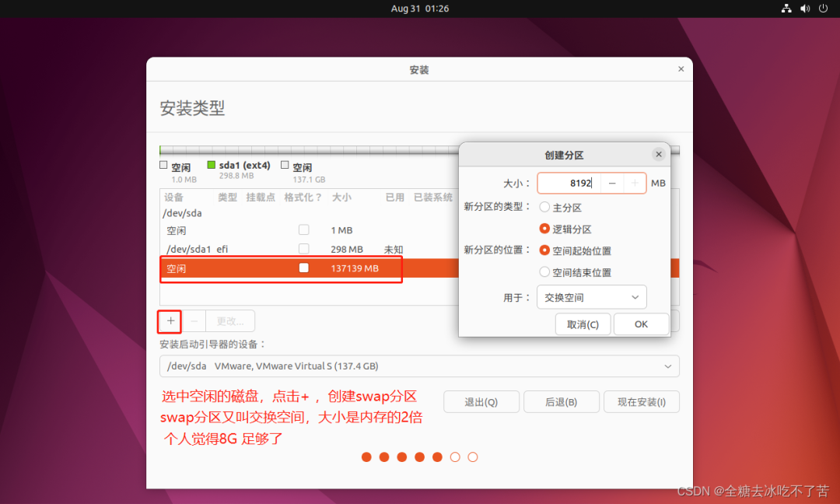The image size is (840, 504).
Task: Close the 安装 installer window
Action: [x=681, y=69]
